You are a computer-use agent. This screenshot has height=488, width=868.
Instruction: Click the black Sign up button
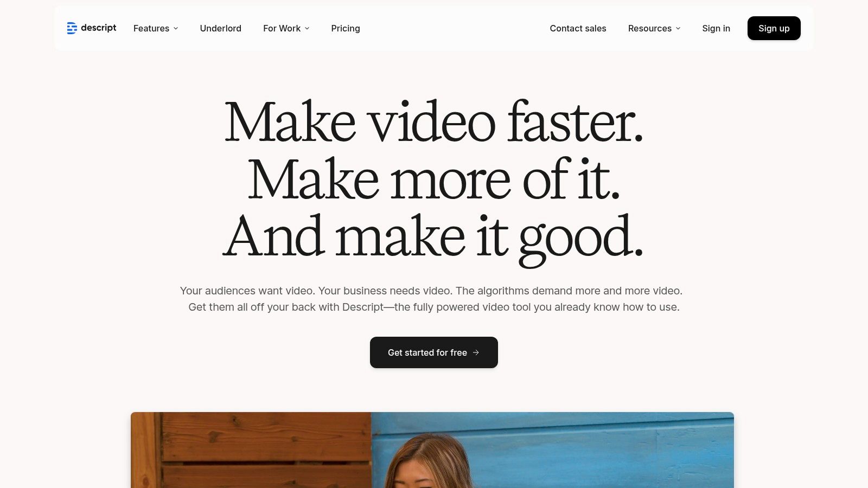774,28
